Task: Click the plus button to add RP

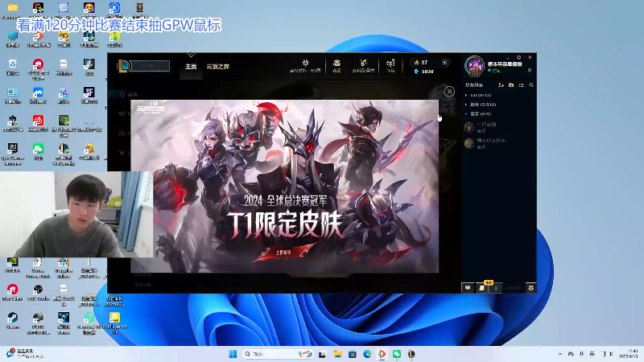Action: [445, 63]
